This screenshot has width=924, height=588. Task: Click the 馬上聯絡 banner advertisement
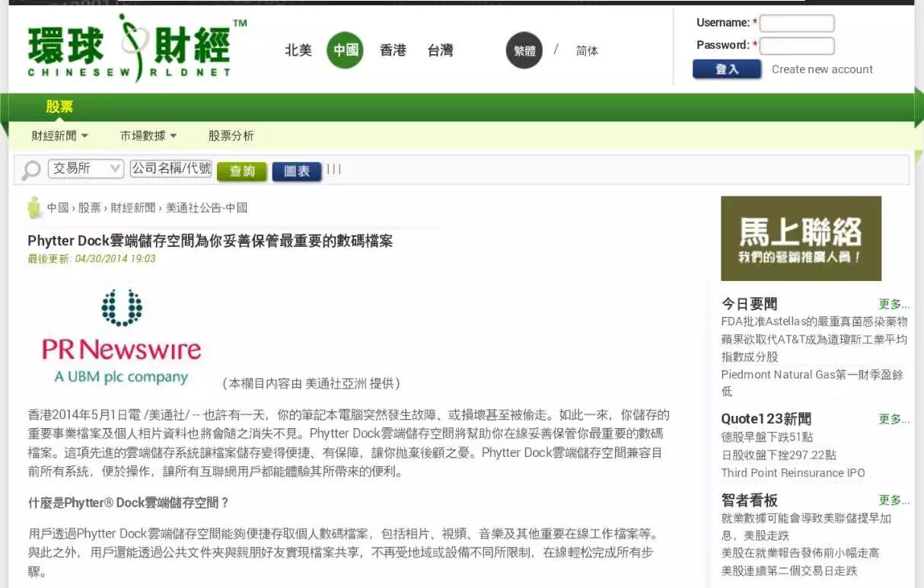point(801,238)
